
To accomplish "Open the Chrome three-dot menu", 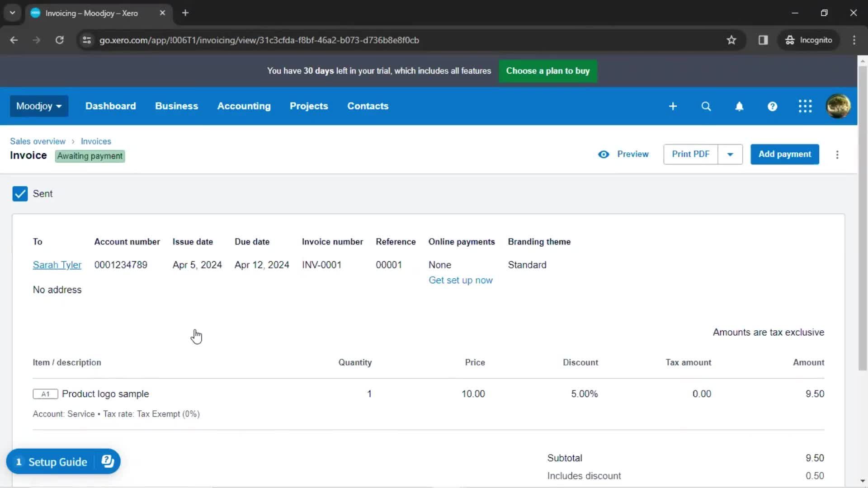I will click(x=854, y=40).
